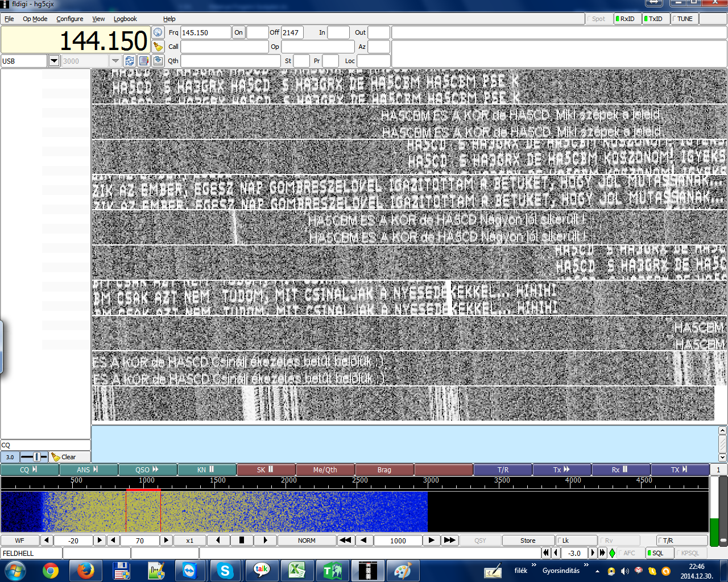Enable the TUNE toggle

tap(684, 19)
